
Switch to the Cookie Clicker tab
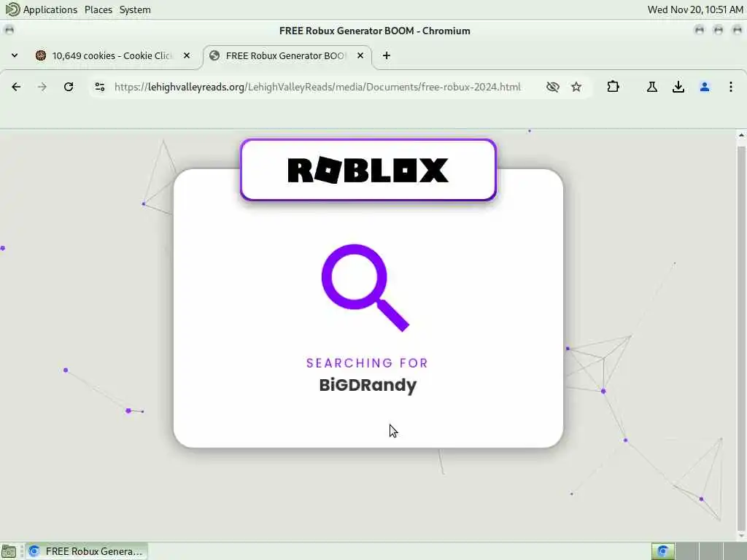tap(112, 55)
